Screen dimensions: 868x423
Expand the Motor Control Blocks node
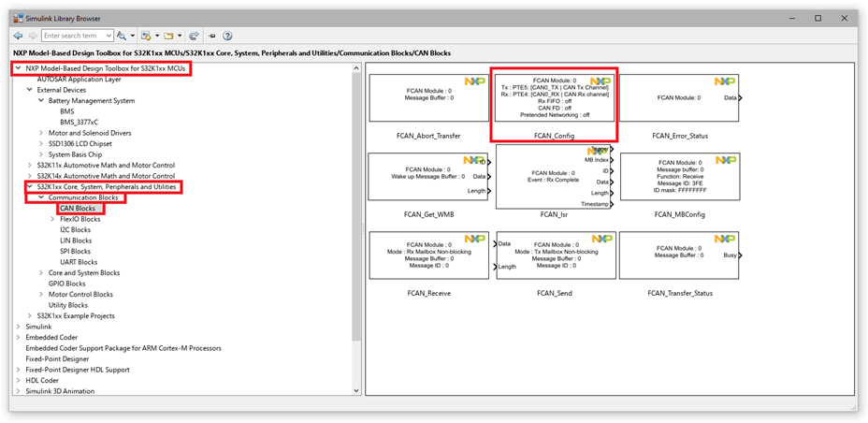[x=41, y=295]
